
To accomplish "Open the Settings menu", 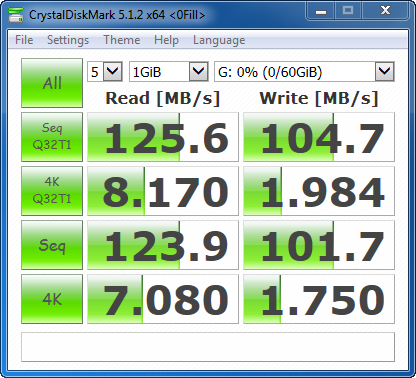I will coord(68,40).
